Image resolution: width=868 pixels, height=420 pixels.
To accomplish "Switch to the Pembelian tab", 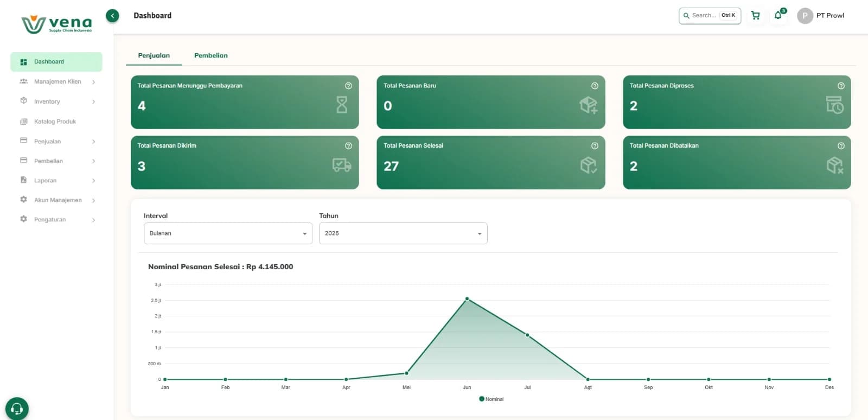I will click(x=211, y=55).
